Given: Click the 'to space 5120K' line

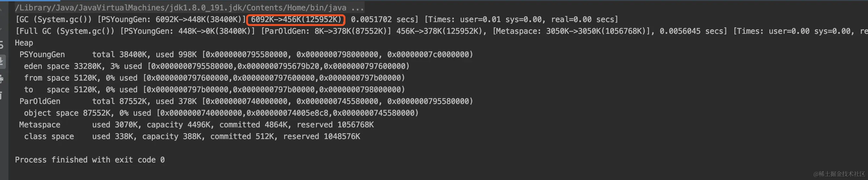Looking at the screenshot, I should click(x=214, y=90).
